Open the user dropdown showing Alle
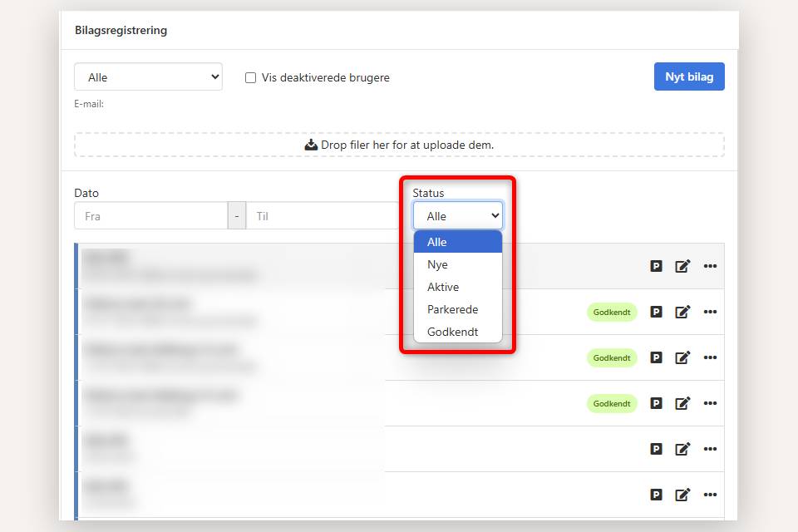This screenshot has height=532, width=798. [149, 77]
